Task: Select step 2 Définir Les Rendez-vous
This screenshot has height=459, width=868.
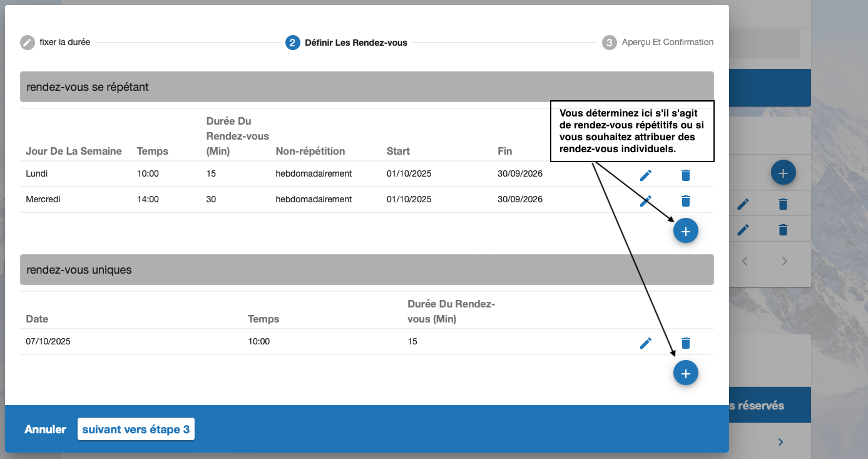Action: click(x=347, y=43)
